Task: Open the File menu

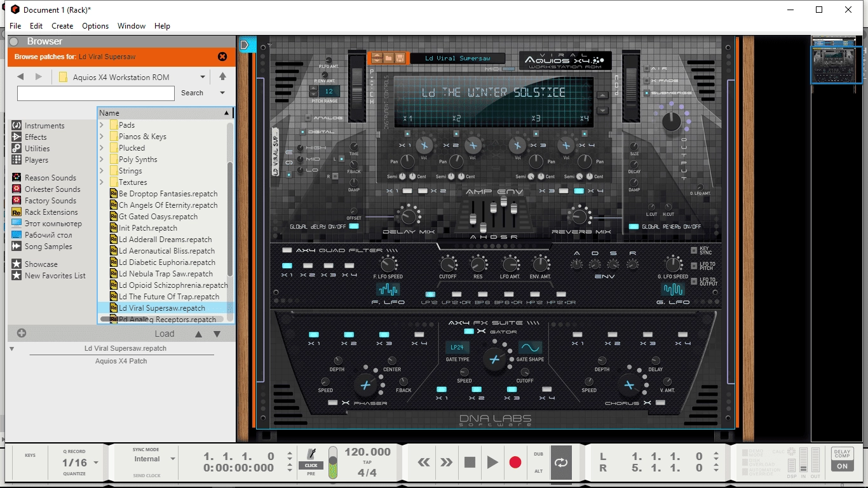Action: tap(15, 26)
